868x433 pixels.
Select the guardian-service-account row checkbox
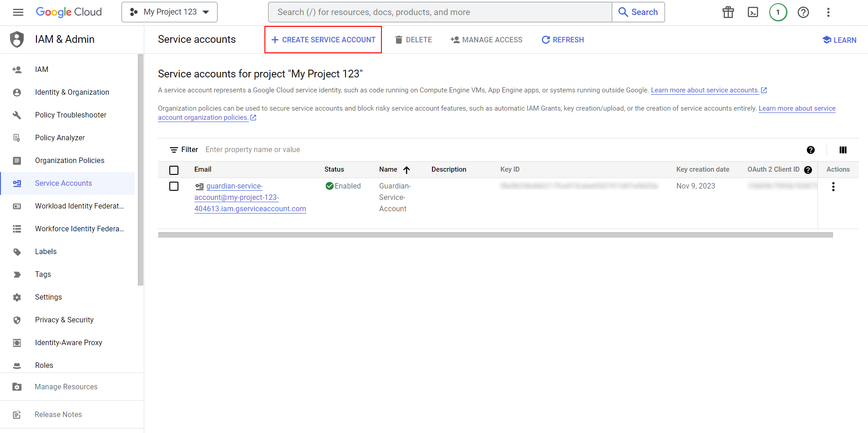click(174, 186)
